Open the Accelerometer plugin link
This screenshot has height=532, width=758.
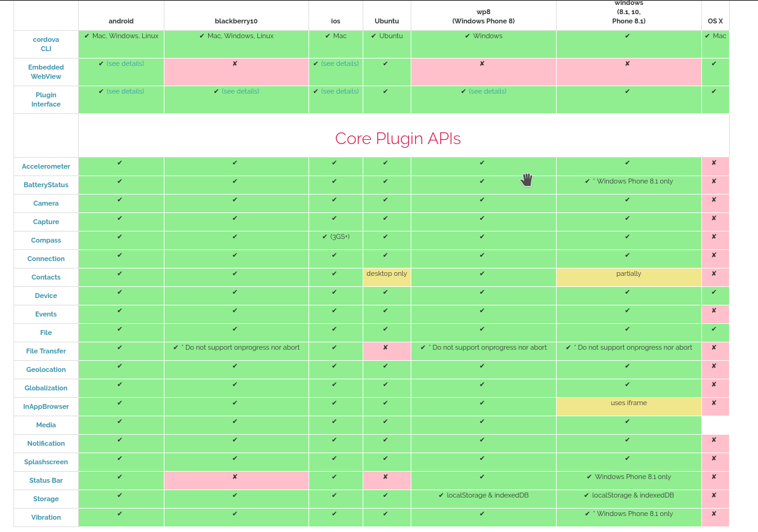tap(46, 166)
